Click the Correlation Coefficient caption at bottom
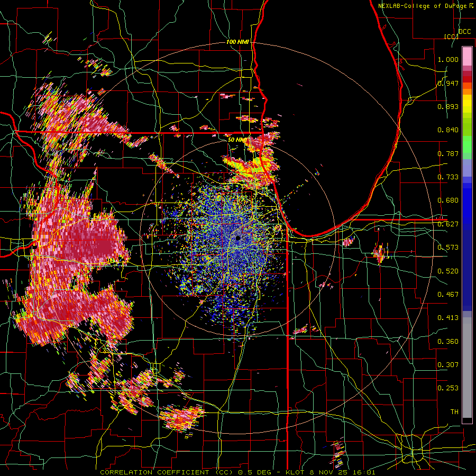This screenshot has width=476, height=476. tap(237, 472)
